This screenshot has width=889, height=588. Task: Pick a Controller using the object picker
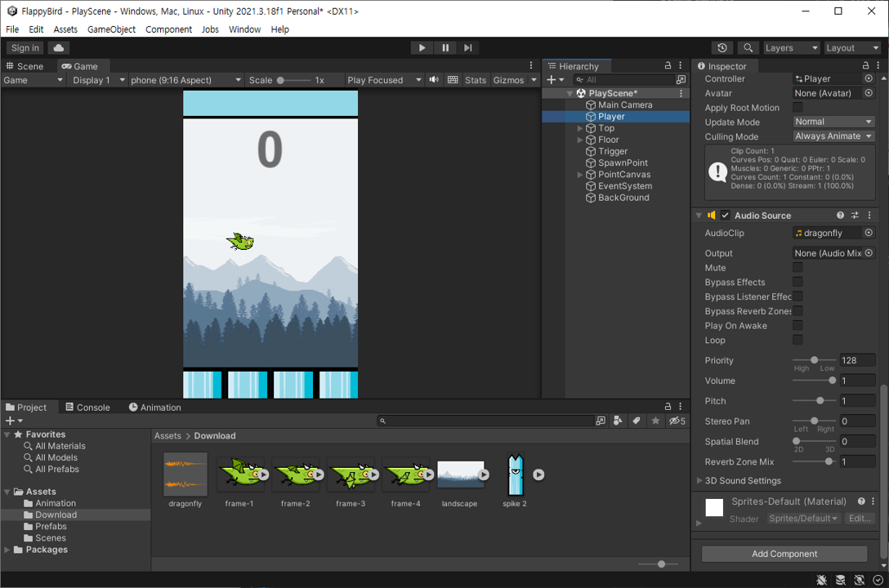click(869, 78)
